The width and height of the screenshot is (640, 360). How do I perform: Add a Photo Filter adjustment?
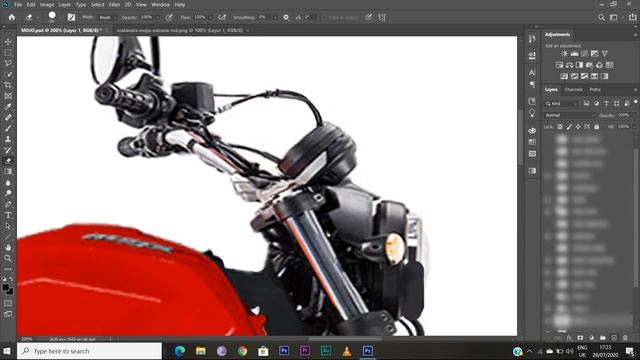click(589, 65)
